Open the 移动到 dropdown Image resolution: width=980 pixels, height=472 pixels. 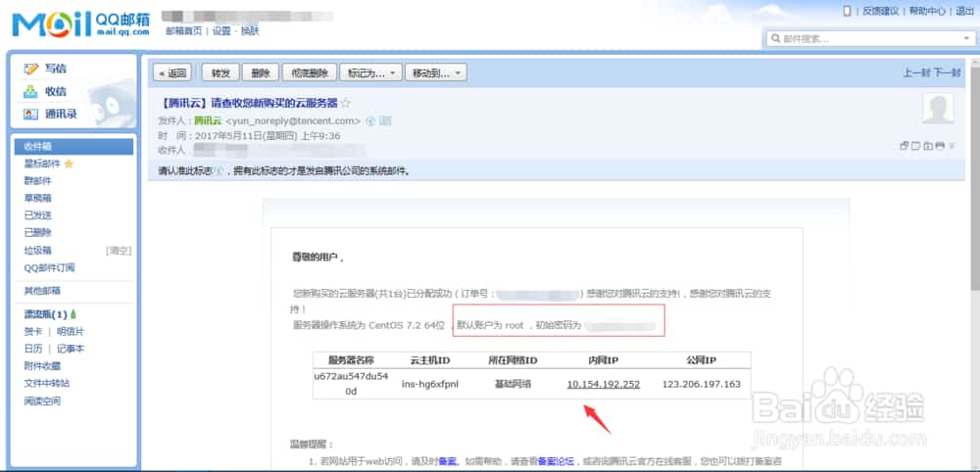437,72
